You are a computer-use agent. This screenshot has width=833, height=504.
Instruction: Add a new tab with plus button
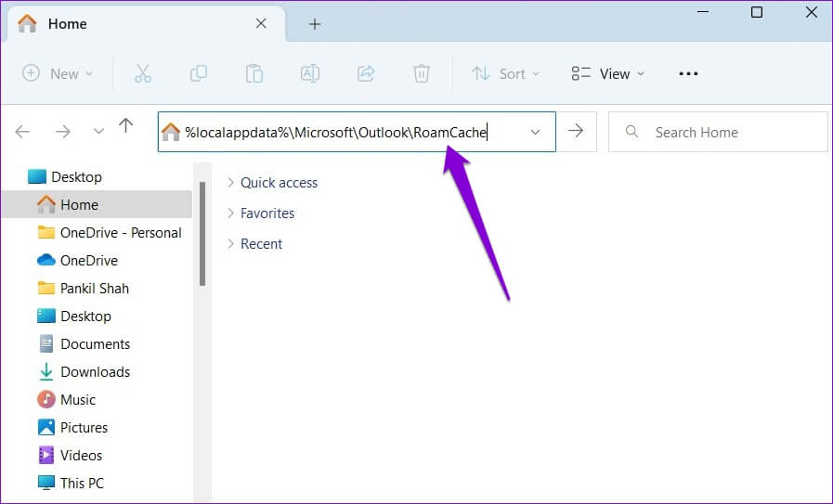(315, 24)
